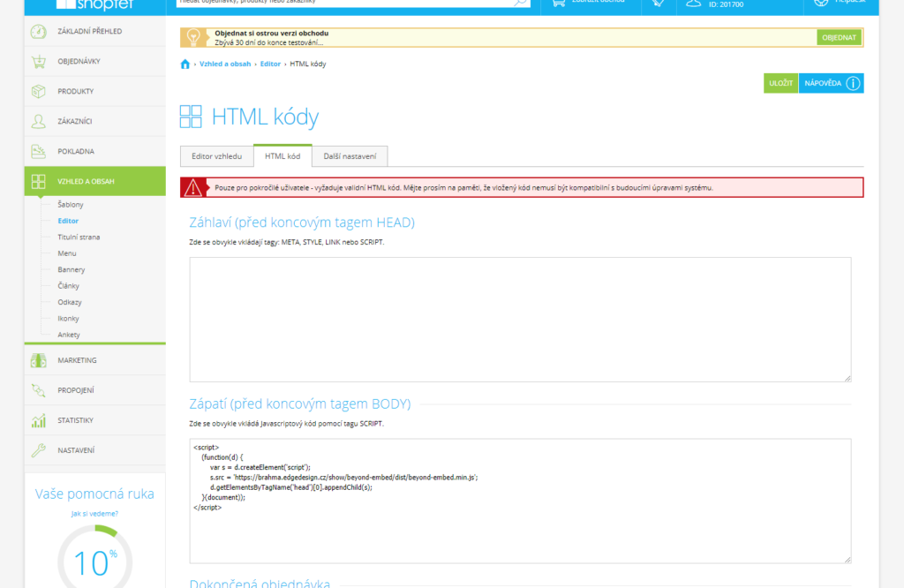
Task: Click the Pouze pro pokročilé uživatele warning text
Action: [x=464, y=188]
